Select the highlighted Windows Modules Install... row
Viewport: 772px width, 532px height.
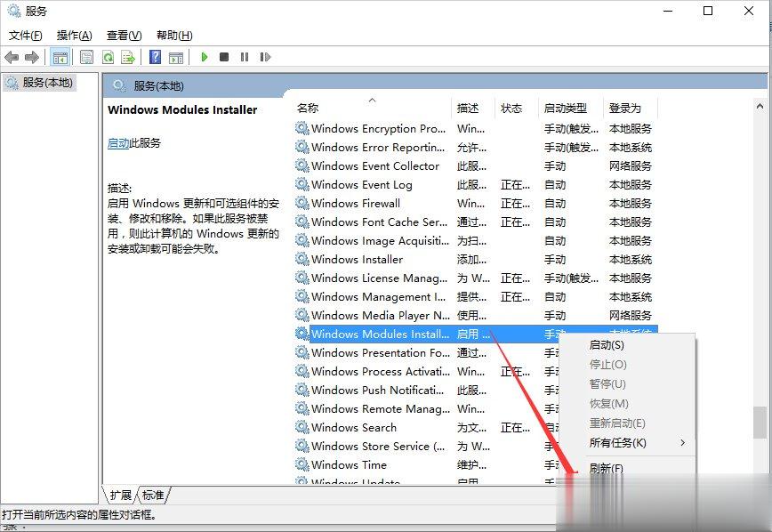[x=476, y=334]
